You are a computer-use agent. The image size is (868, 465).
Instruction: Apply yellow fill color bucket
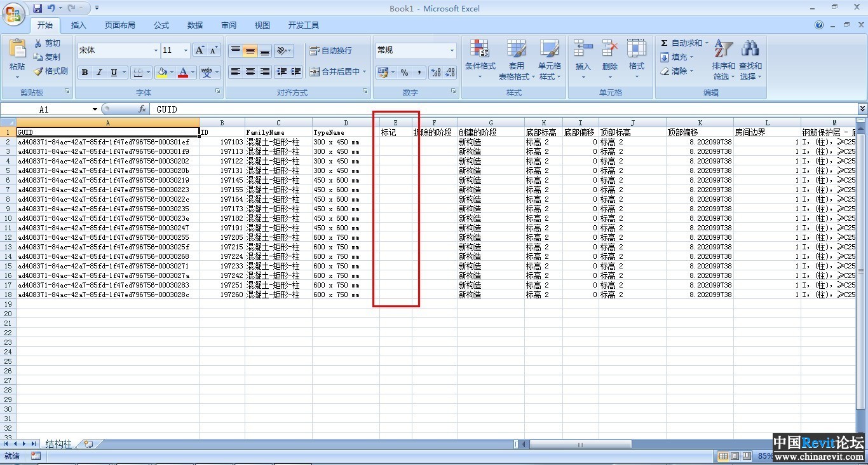(x=162, y=73)
